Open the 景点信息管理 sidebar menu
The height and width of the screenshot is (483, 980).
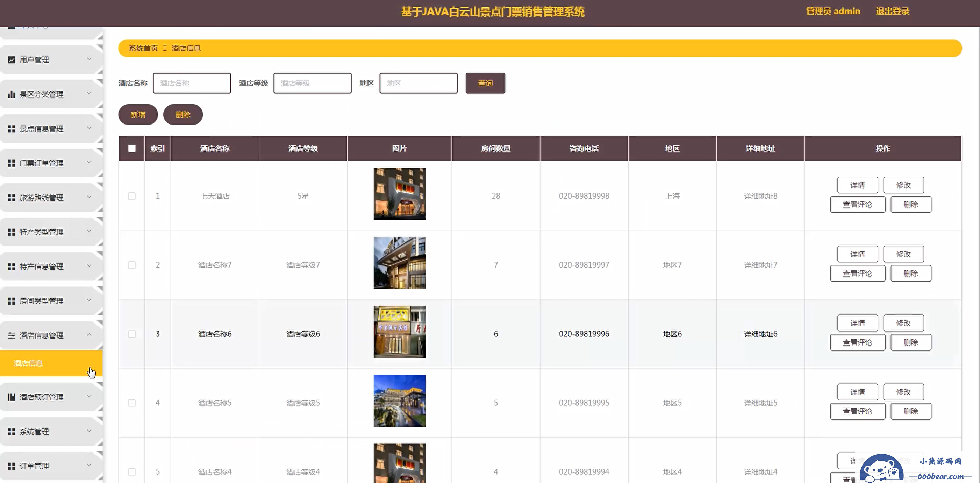pos(51,129)
